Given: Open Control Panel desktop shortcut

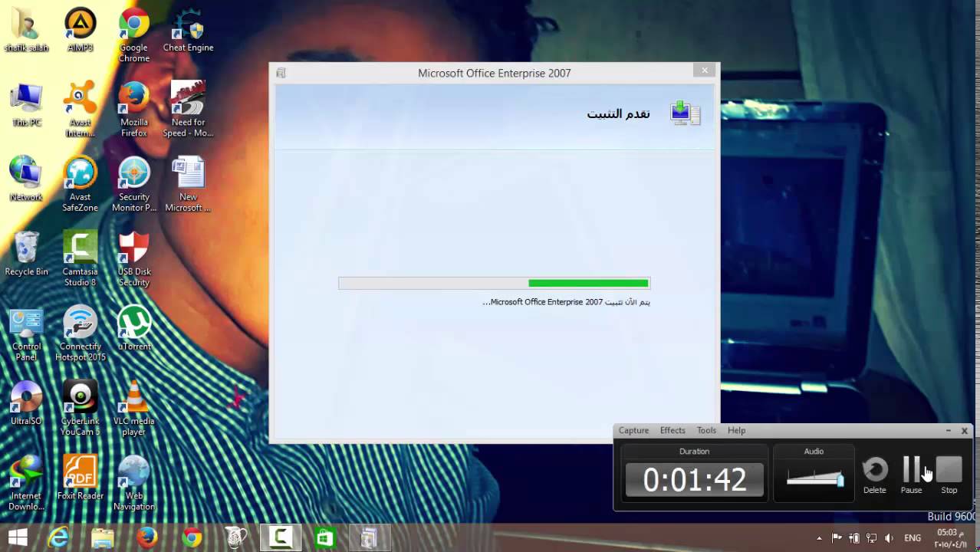Looking at the screenshot, I should [x=26, y=333].
